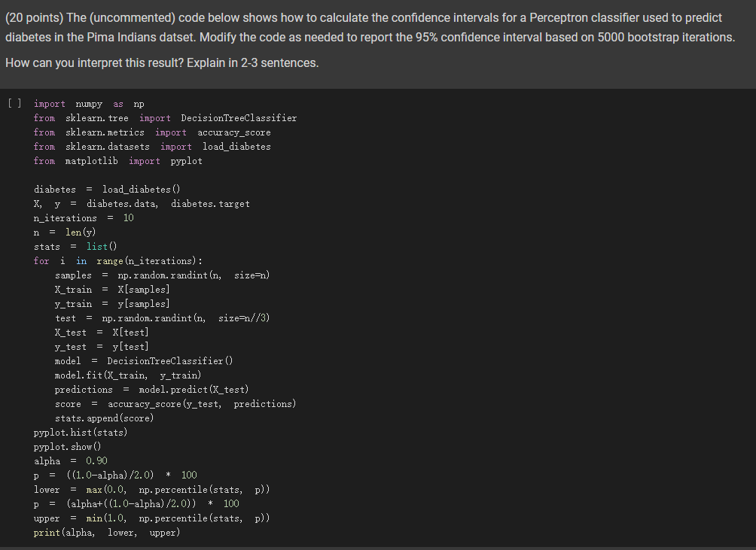Click the pyplot.hist(stats) line

click(80, 432)
